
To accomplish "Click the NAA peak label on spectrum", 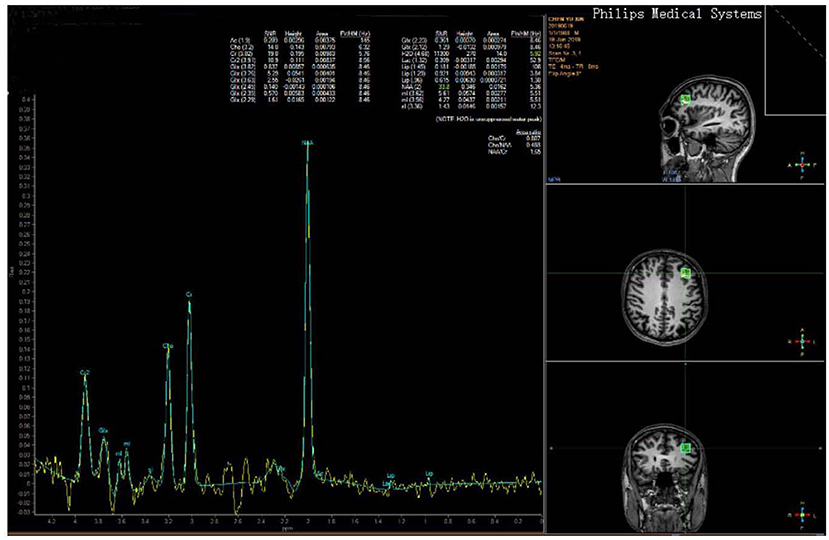I will click(307, 143).
